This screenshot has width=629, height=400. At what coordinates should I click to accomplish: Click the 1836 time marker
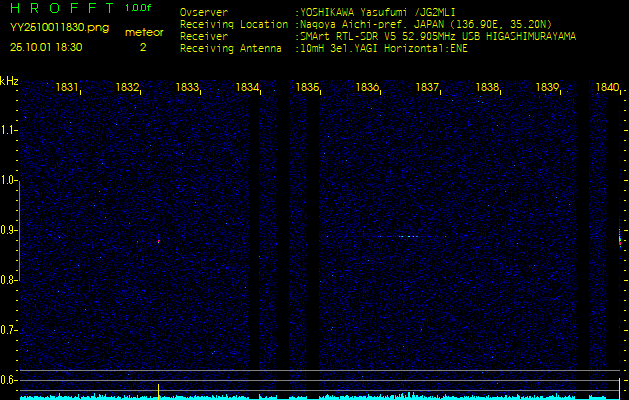(x=367, y=87)
